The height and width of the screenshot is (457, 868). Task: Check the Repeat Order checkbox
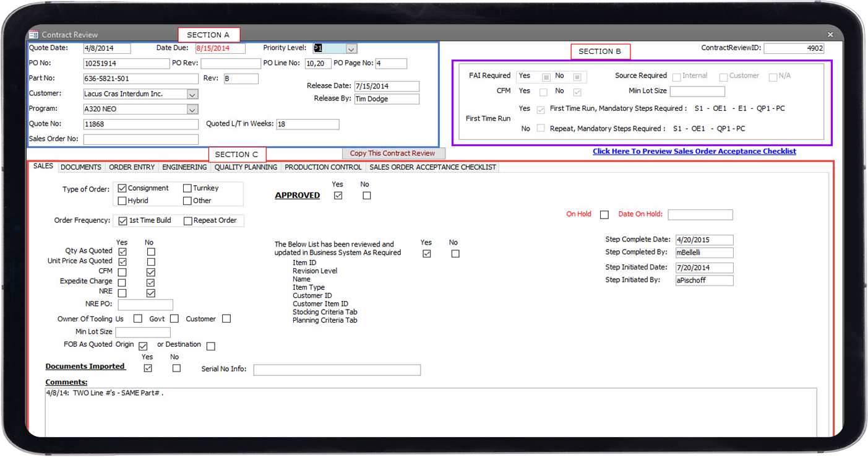[188, 221]
